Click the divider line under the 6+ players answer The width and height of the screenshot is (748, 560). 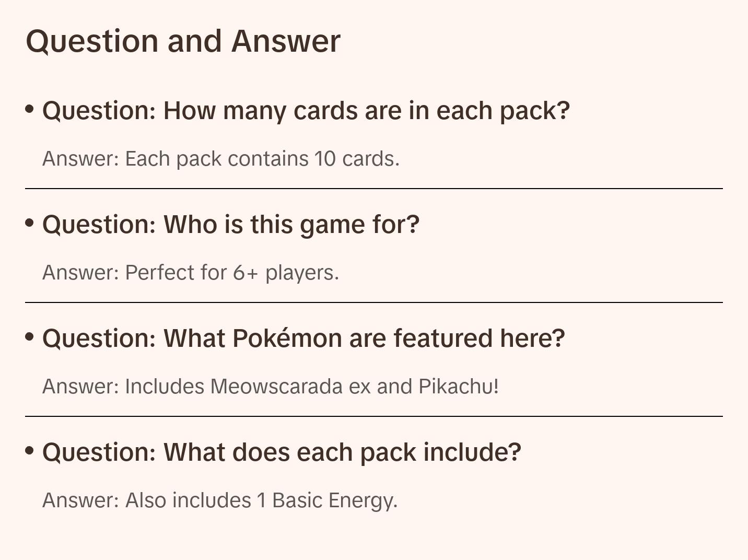tap(374, 302)
